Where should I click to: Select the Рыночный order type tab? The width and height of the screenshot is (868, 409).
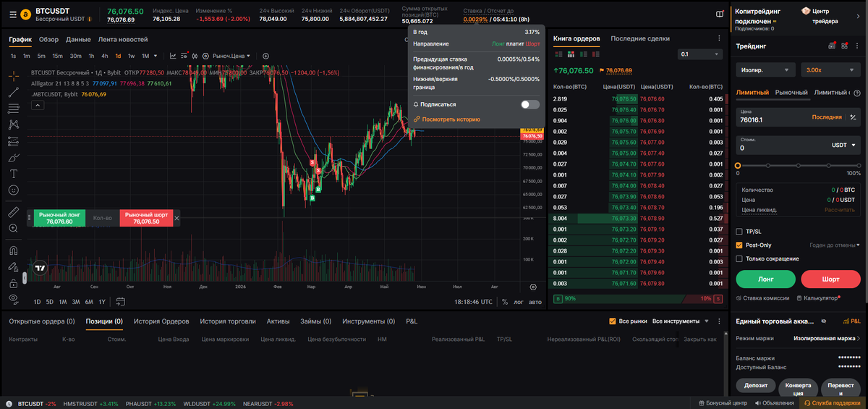(791, 92)
